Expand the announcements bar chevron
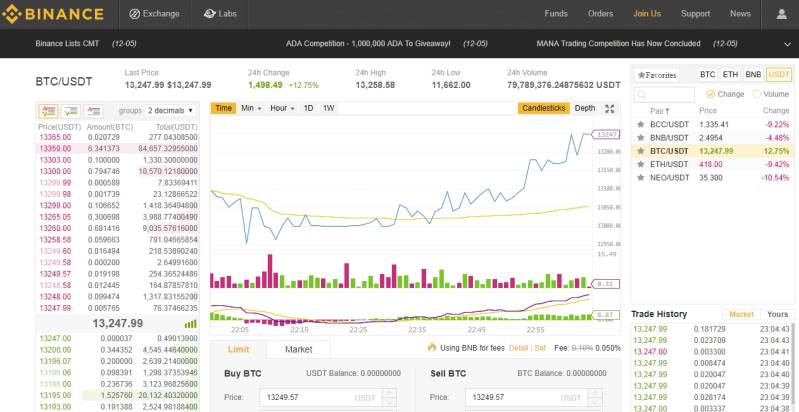 [x=786, y=45]
